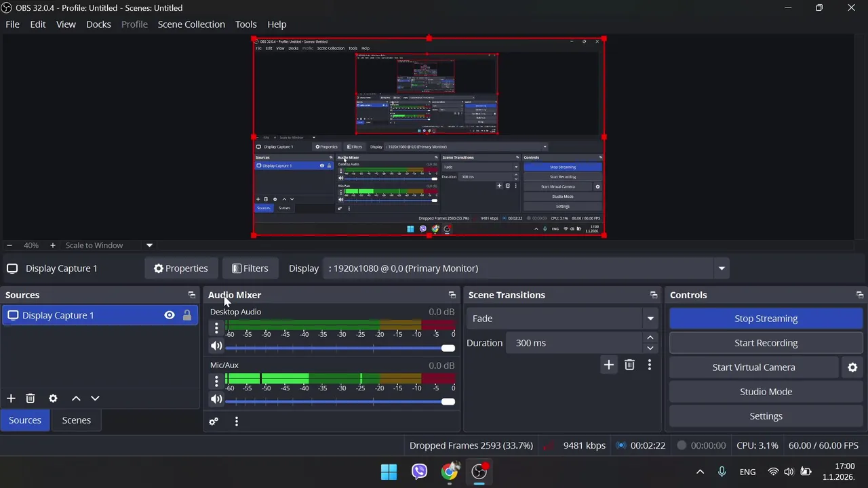868x488 pixels.
Task: Click Dropped Frames 2593 (33.7%) status
Action: 471,445
